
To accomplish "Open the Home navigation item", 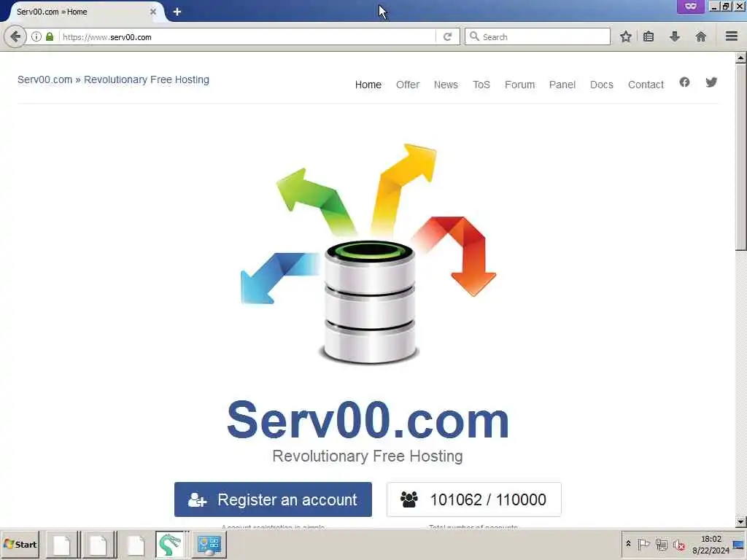I will tap(368, 85).
